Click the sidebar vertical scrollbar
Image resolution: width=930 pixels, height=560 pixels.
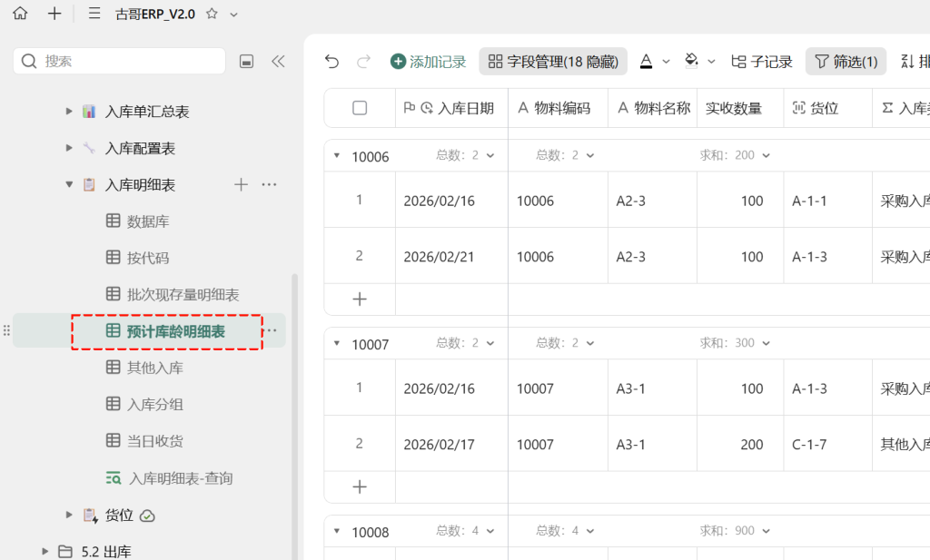(x=295, y=415)
